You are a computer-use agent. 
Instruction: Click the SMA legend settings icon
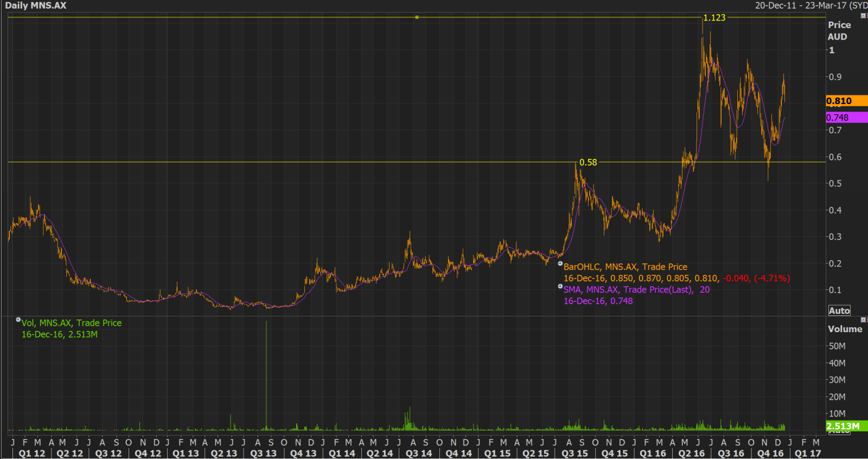pyautogui.click(x=560, y=286)
